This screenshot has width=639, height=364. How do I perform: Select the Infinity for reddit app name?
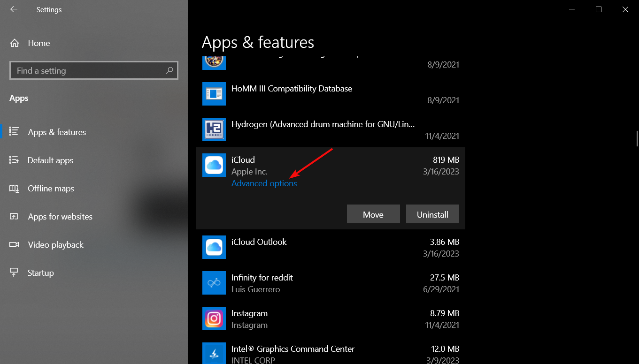[x=262, y=278]
